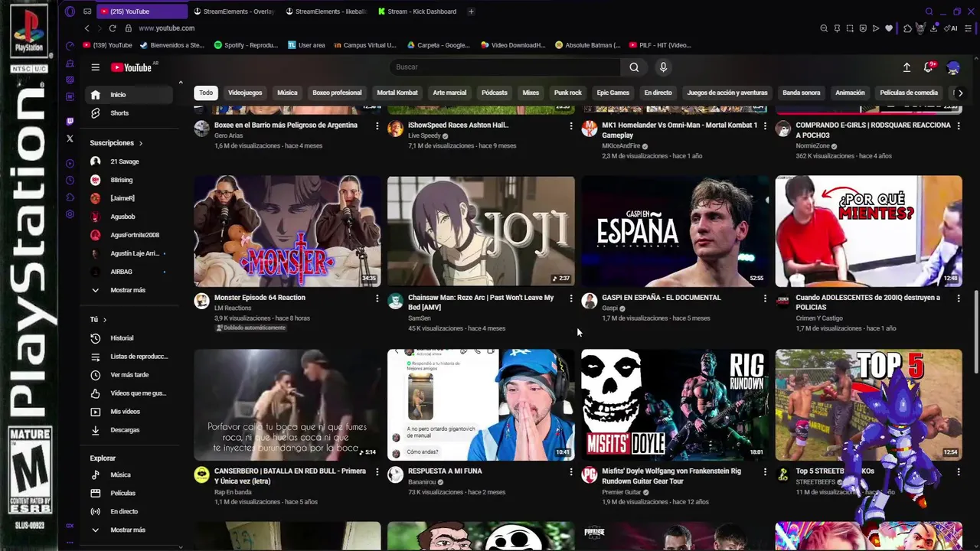The width and height of the screenshot is (980, 551).
Task: Open options for RESPUESTA A MI FUNA video
Action: tap(570, 472)
